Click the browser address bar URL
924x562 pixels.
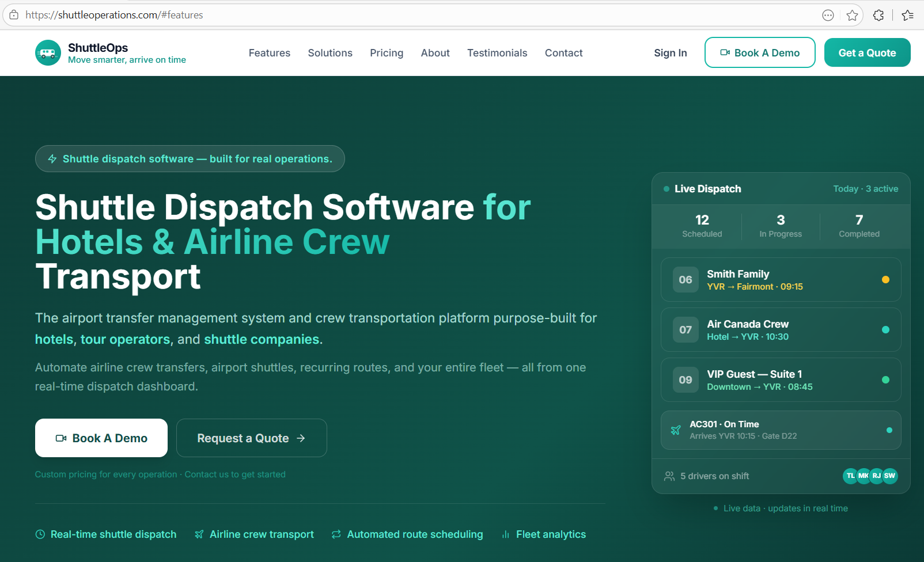(x=114, y=15)
